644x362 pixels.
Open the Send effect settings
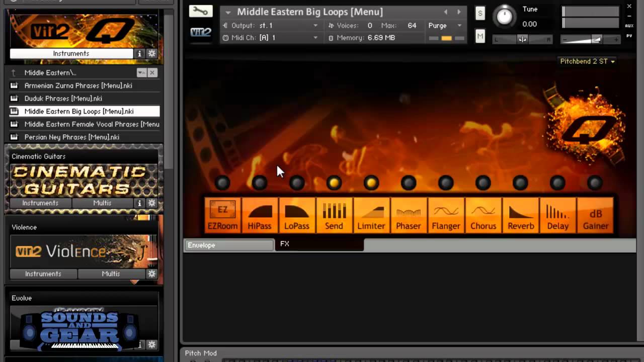[334, 215]
